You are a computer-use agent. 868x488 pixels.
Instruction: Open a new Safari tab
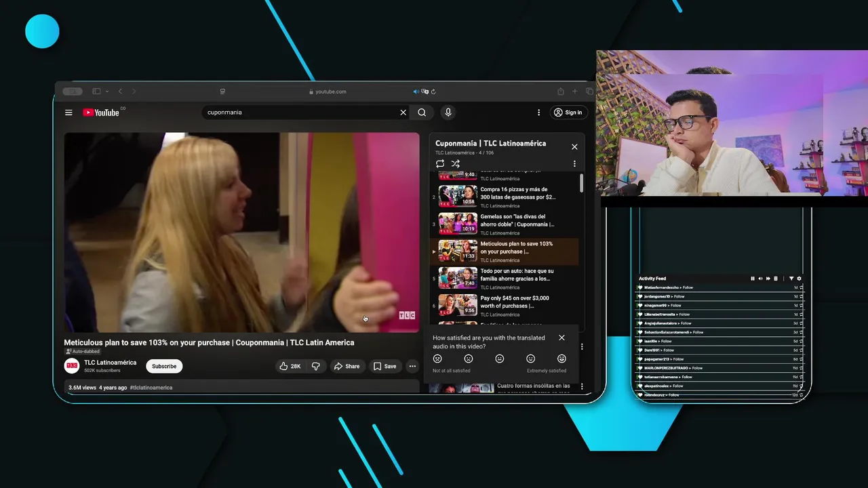click(575, 91)
